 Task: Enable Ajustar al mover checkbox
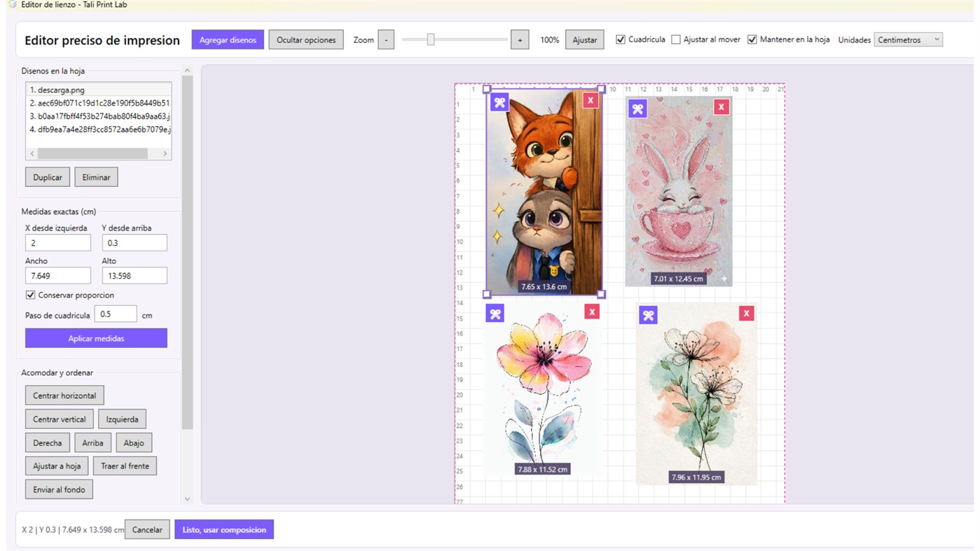676,40
